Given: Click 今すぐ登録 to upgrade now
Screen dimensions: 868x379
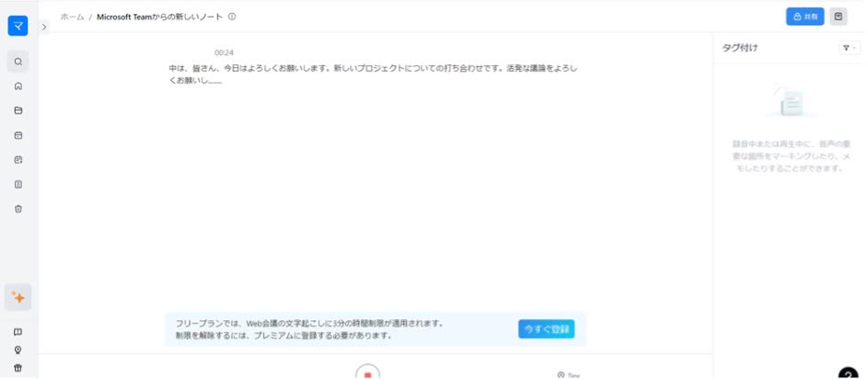Looking at the screenshot, I should [547, 329].
